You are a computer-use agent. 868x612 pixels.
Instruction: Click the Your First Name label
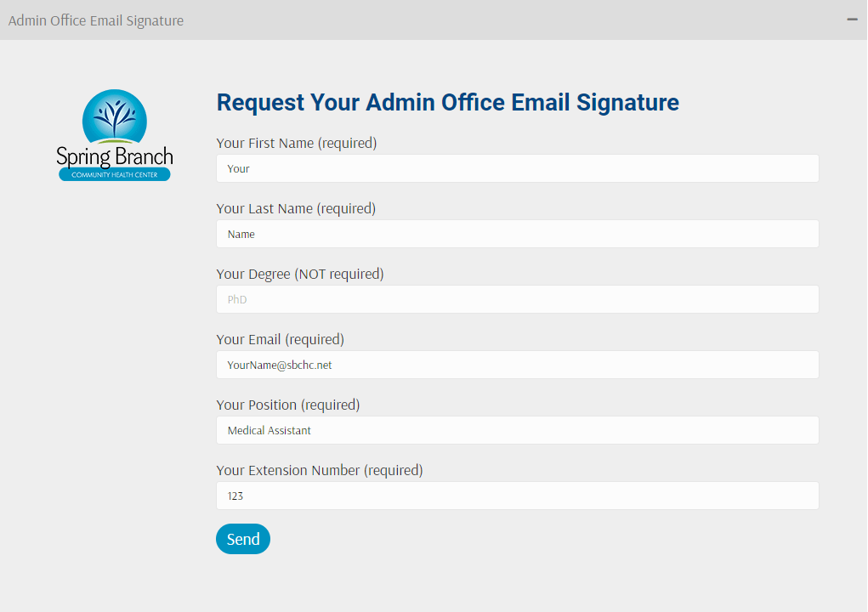[x=296, y=143]
